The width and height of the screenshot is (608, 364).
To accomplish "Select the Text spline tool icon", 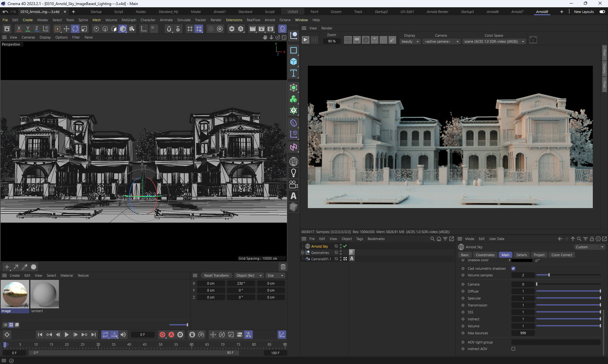I will pos(293,73).
